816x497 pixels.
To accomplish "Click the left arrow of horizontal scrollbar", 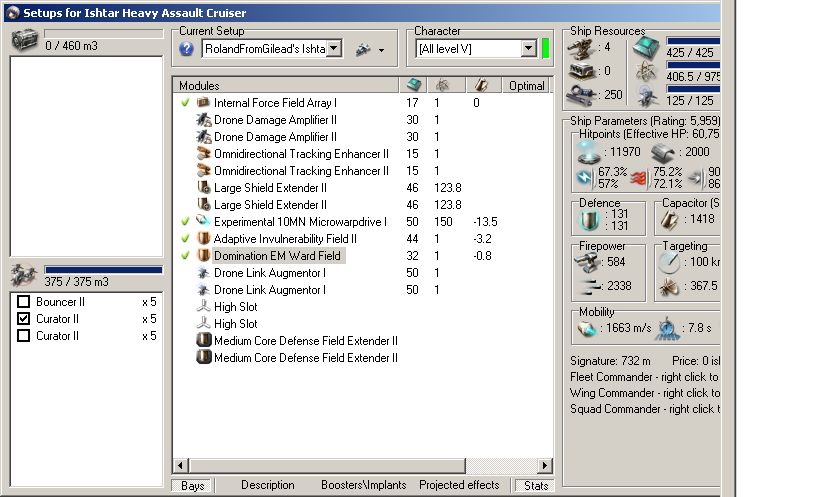I will point(181,465).
